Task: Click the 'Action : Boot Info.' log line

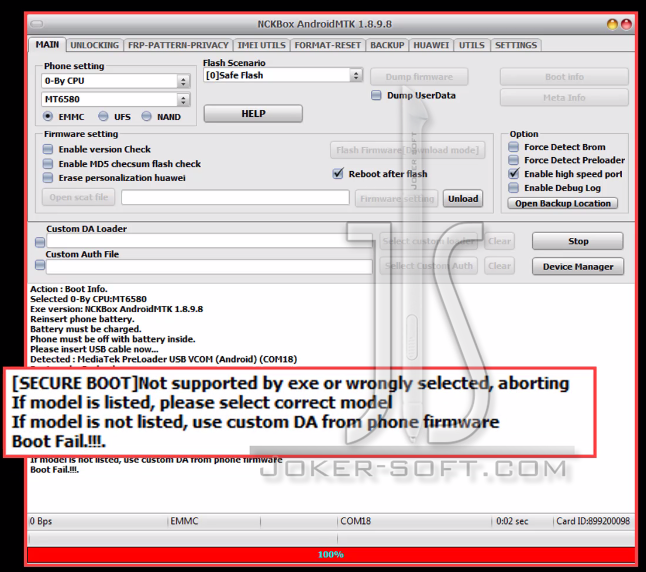Action: 69,289
